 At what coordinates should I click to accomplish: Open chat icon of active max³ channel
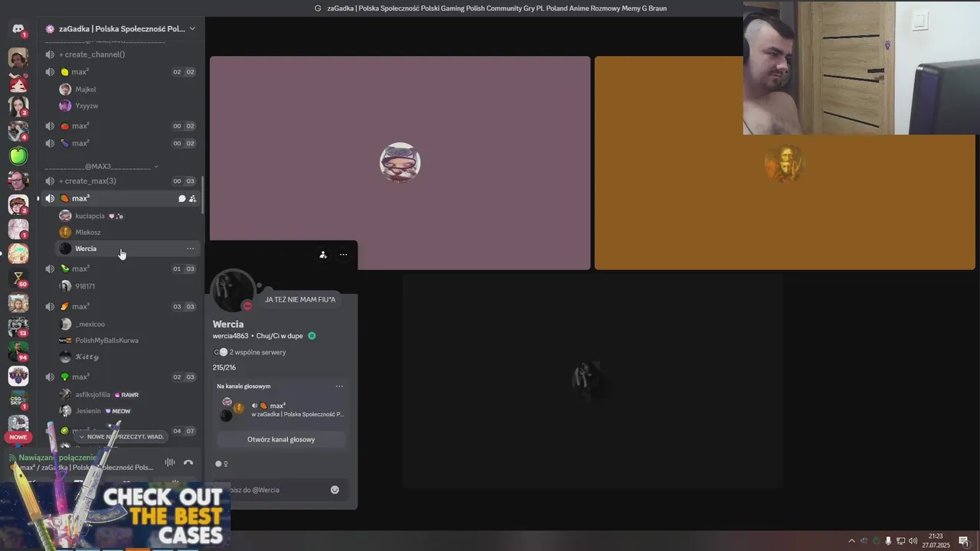tap(182, 198)
